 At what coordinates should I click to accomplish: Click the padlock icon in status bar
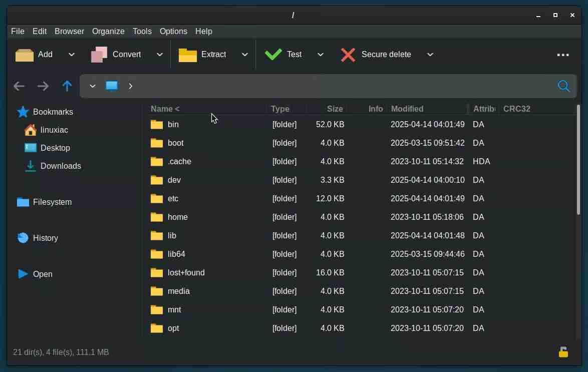pos(563,352)
